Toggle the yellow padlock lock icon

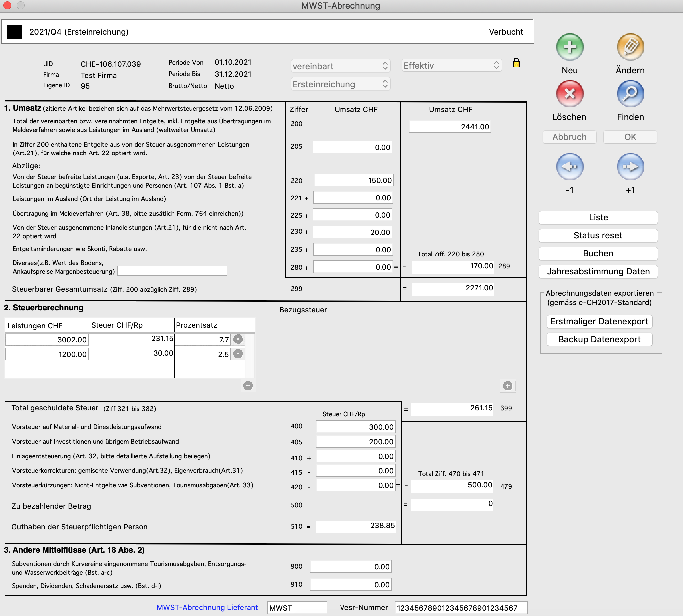(516, 63)
